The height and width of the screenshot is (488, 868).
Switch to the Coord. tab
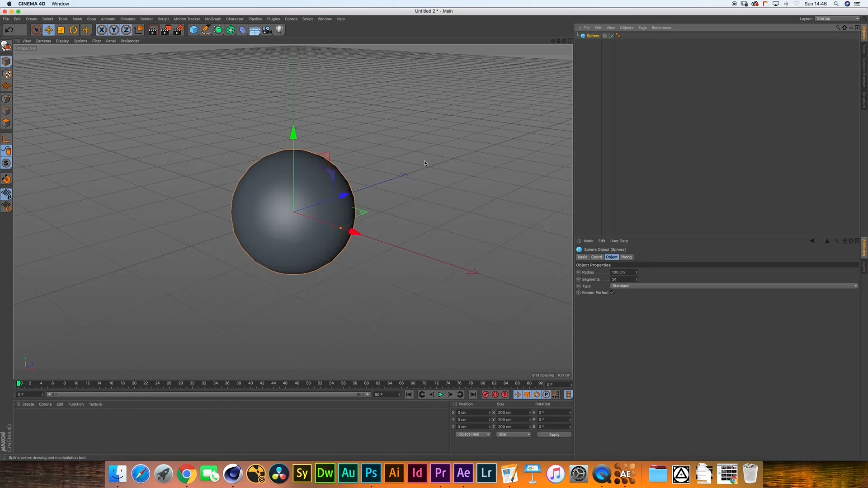(x=597, y=257)
